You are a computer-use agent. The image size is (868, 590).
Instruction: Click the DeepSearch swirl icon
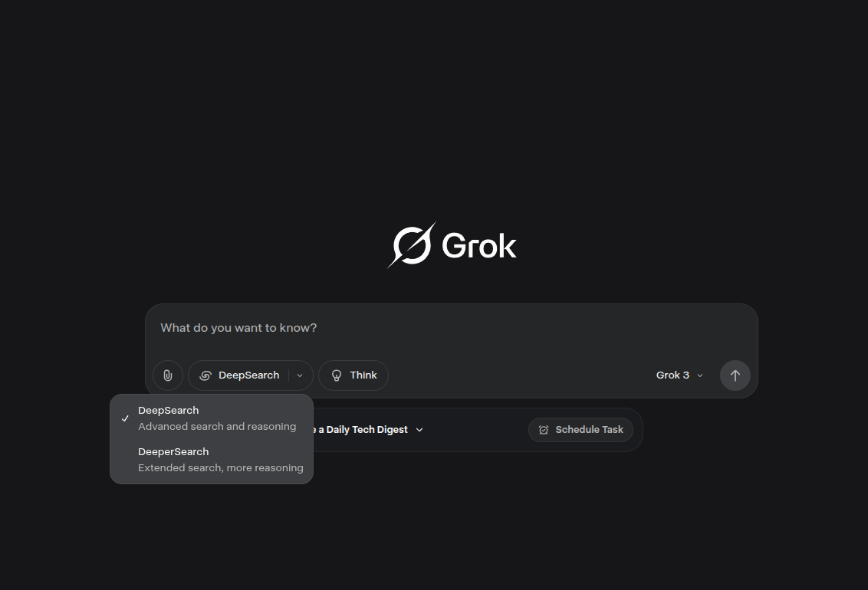[x=205, y=375]
